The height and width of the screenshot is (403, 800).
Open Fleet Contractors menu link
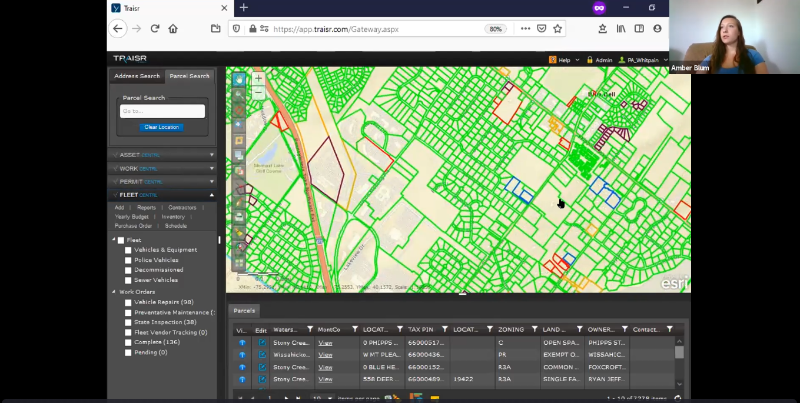[182, 208]
